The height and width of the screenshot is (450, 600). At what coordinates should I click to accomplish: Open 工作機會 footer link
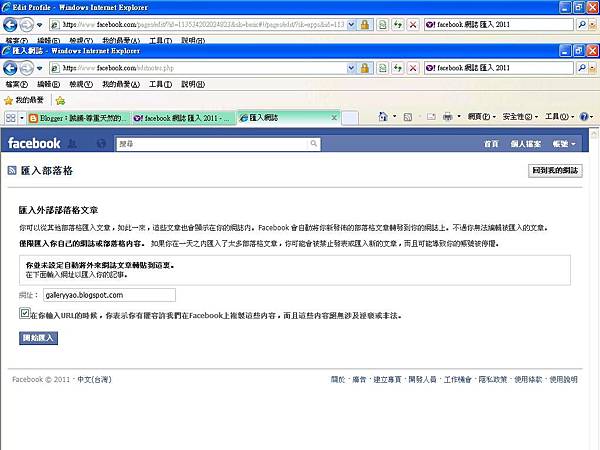[x=457, y=379]
